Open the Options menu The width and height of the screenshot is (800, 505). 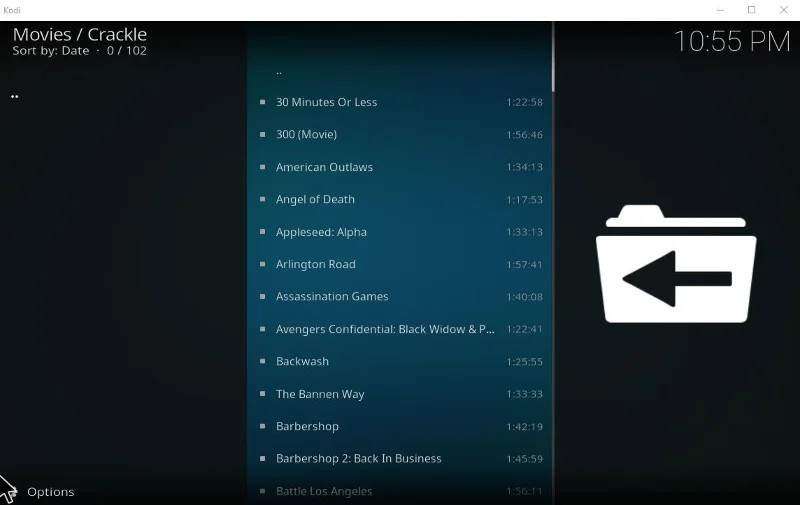point(51,492)
